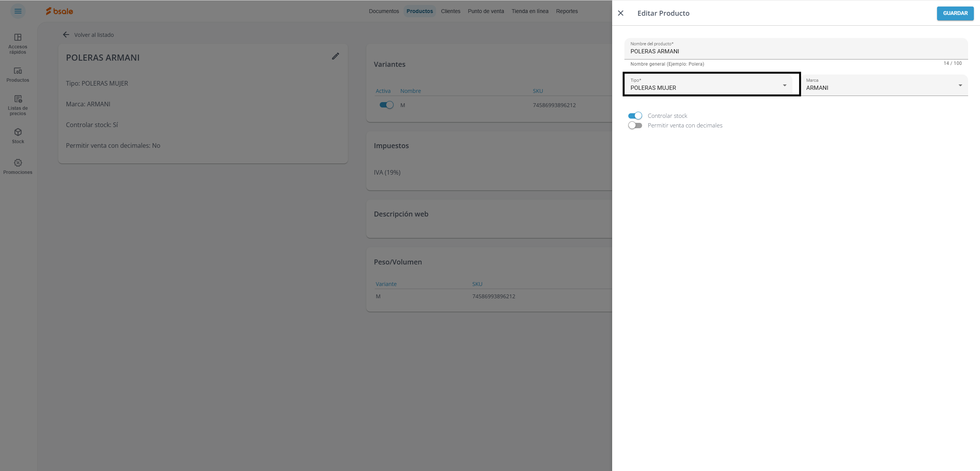Click the pencil edit icon for POLERAS ARMANI
Viewport: 980px width, 471px height.
click(335, 56)
